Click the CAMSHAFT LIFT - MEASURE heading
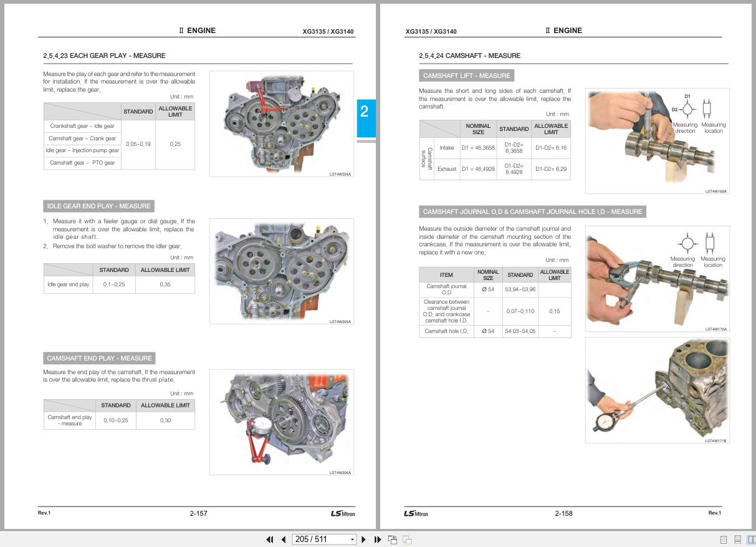This screenshot has width=756, height=547. pyautogui.click(x=466, y=75)
